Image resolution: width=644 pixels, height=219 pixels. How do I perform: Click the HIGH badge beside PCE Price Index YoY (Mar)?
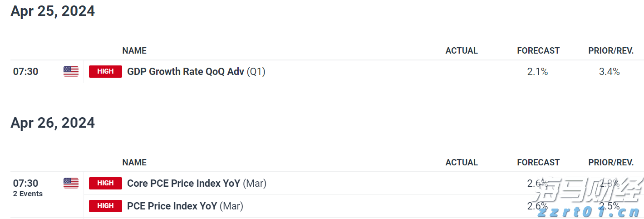105,206
